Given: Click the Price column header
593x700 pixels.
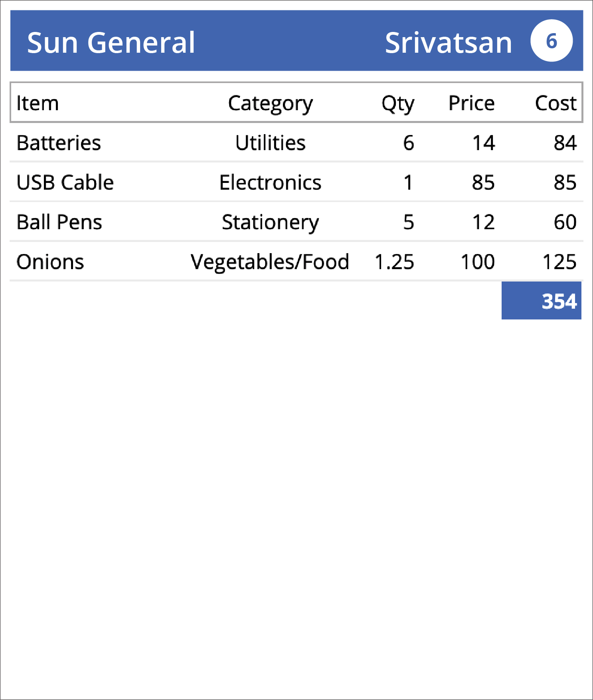Looking at the screenshot, I should 472,103.
